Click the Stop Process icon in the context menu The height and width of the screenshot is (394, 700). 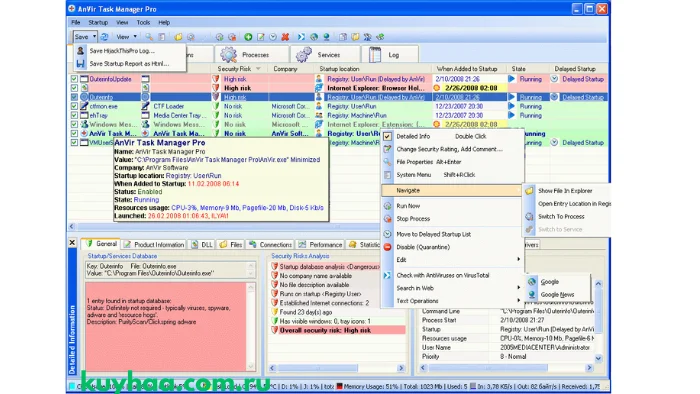[x=388, y=219]
